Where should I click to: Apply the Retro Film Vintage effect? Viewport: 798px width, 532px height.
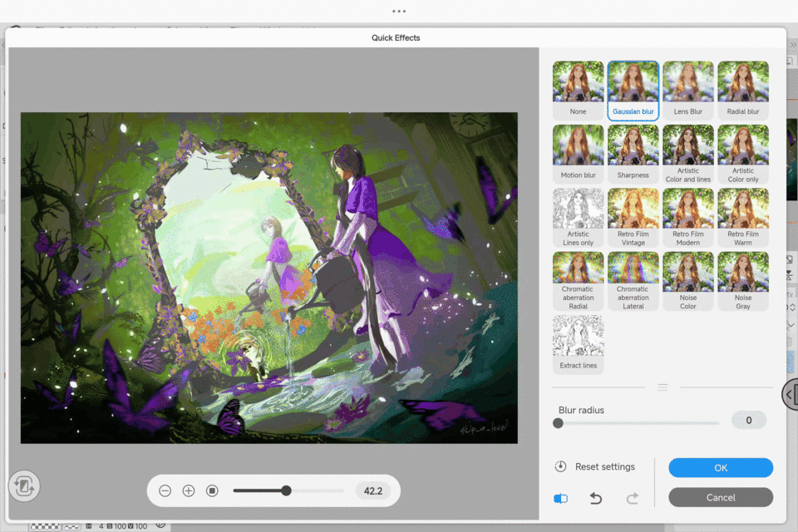coord(633,218)
